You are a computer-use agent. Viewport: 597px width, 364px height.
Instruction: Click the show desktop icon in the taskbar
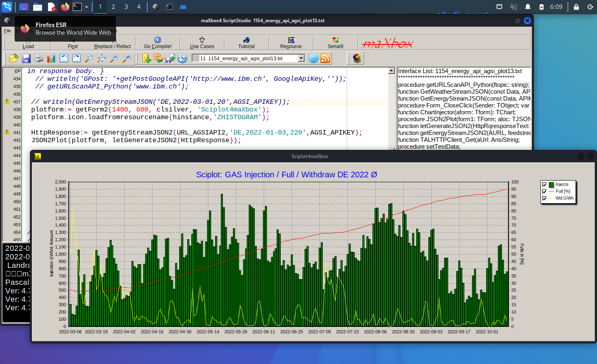click(x=24, y=7)
